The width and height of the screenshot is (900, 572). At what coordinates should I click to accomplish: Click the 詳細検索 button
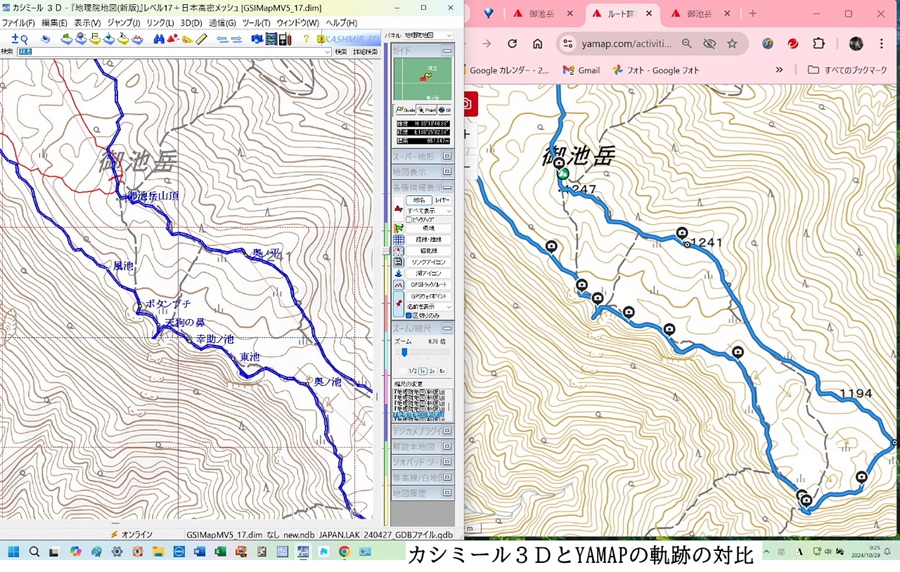click(366, 52)
